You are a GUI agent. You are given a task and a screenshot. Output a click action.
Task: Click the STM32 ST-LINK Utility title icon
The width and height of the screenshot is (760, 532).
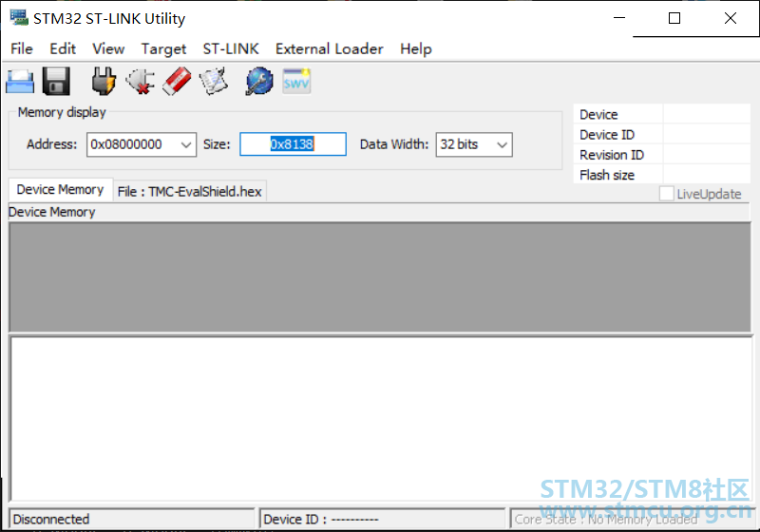[18, 17]
